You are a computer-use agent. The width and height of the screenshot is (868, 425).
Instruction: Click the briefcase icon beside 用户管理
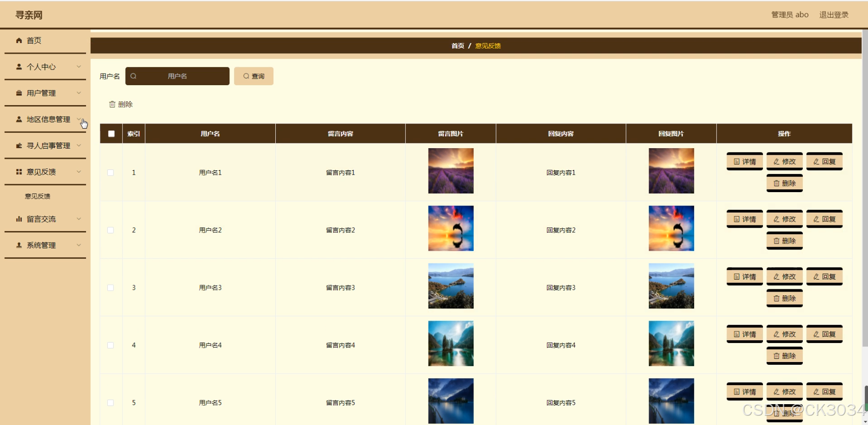pos(19,93)
